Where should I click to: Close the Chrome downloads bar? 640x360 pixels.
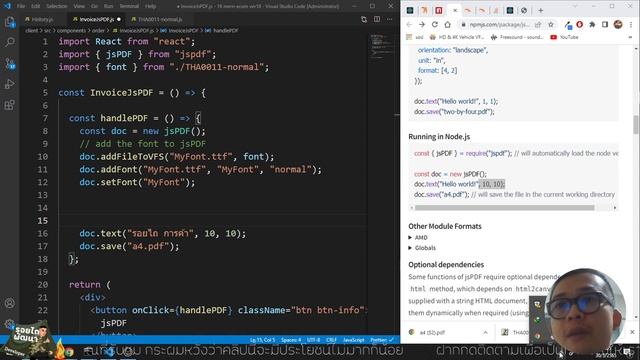point(632,332)
